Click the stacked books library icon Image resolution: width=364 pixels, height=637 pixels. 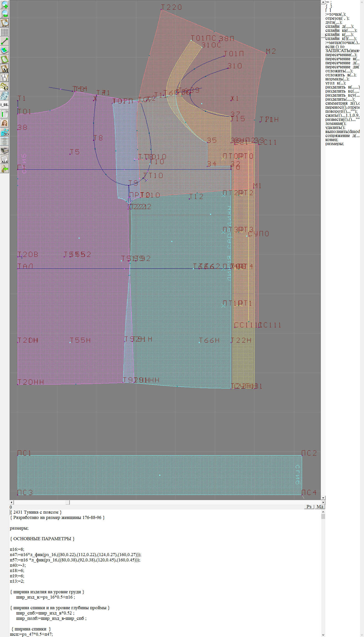click(5, 150)
